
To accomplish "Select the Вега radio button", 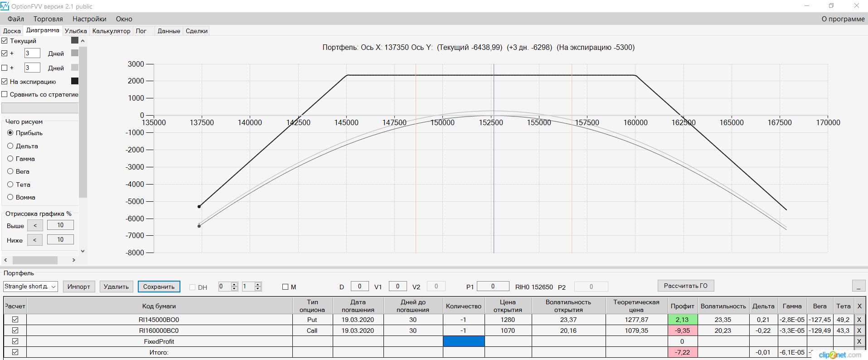I will pos(10,171).
